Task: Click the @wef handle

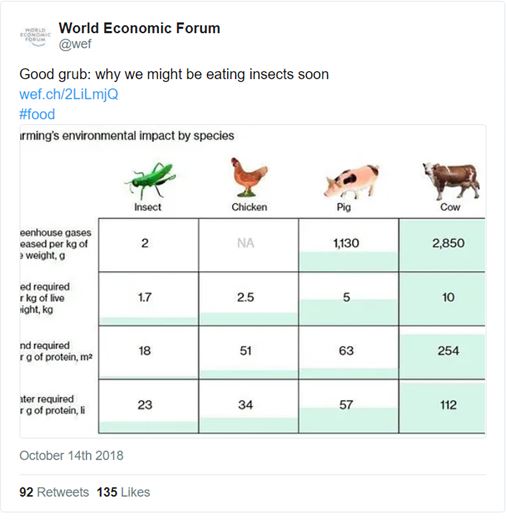Action: [75, 44]
